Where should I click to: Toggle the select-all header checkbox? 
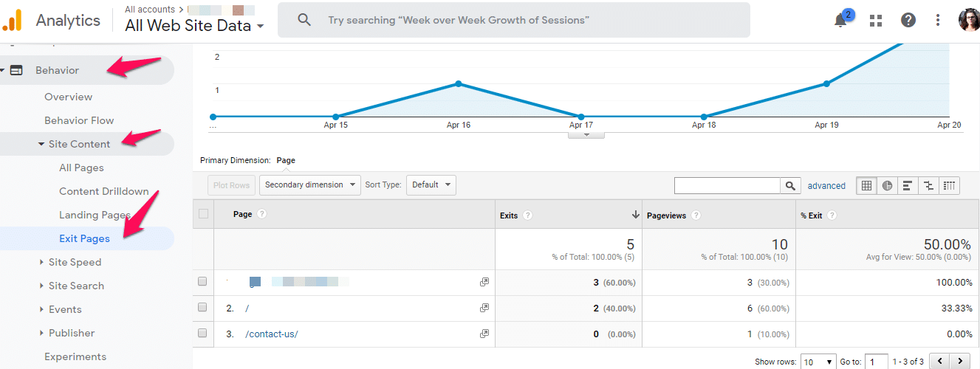click(x=203, y=215)
